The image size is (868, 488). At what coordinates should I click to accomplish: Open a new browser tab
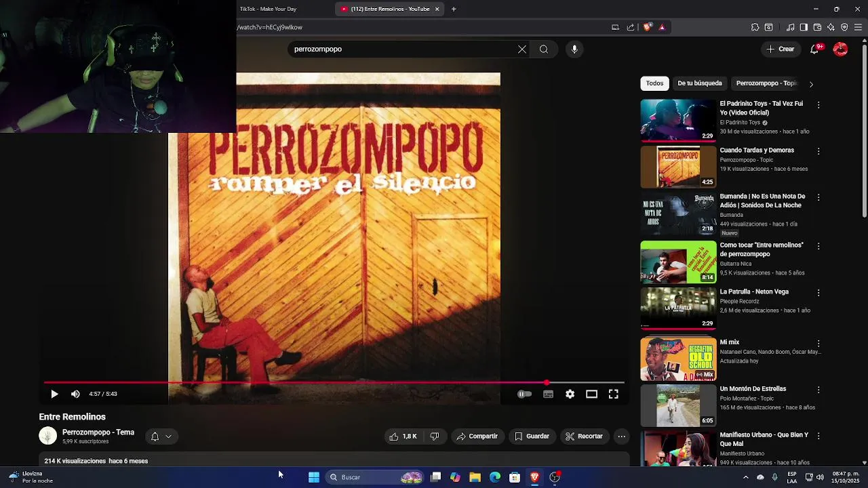click(x=454, y=9)
